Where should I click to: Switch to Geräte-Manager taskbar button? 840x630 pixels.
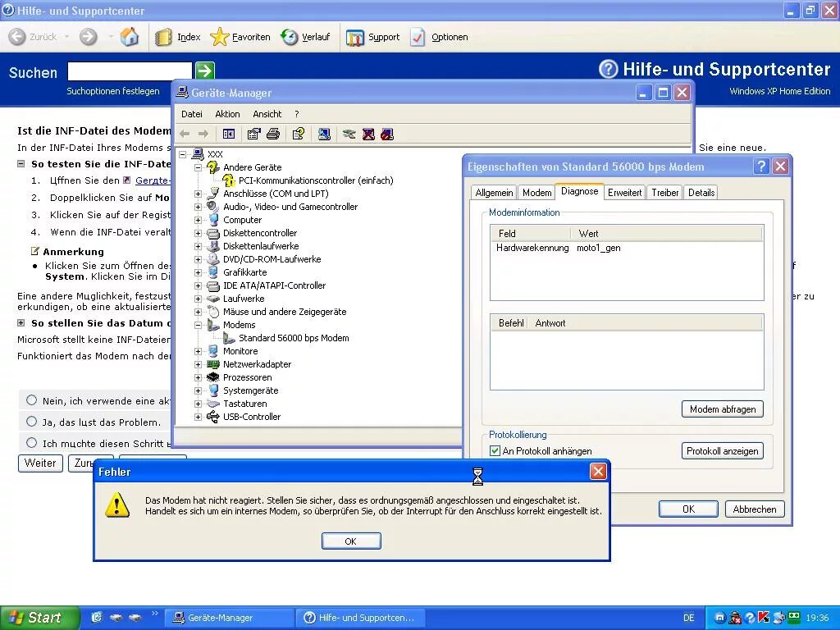point(229,618)
